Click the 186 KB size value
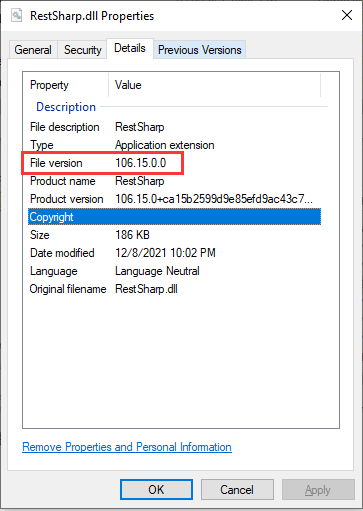 (132, 235)
